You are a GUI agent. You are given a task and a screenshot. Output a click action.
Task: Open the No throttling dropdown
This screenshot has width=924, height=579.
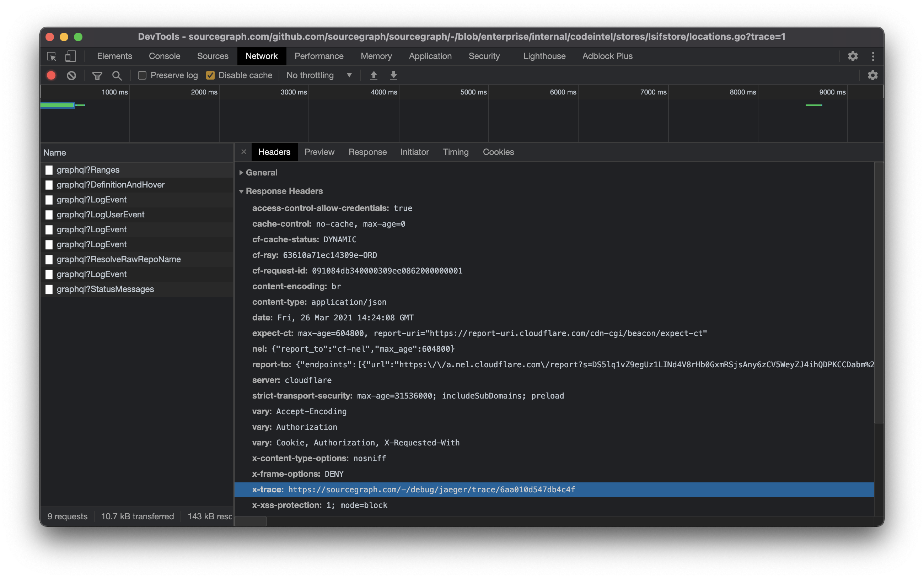[319, 75]
